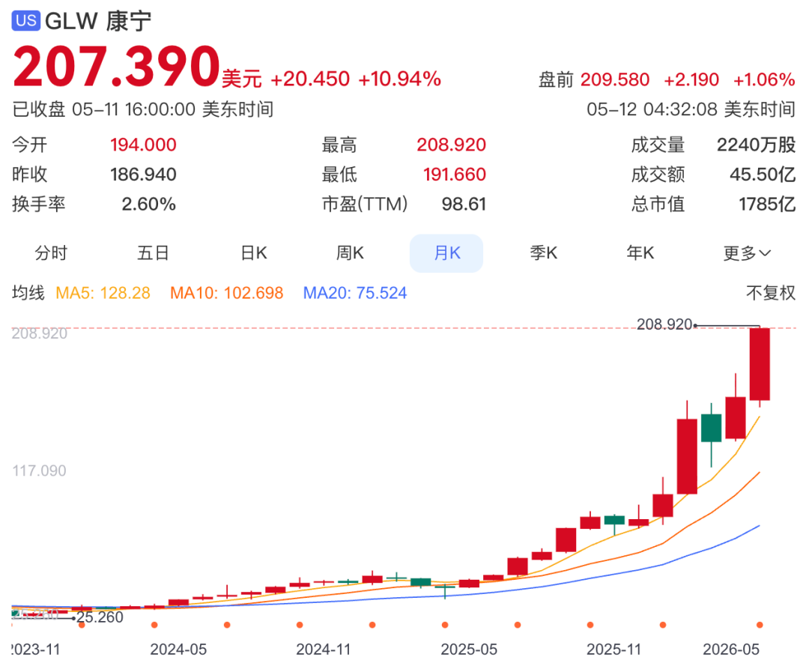Click the 成交额 value 45.50亿
Screen dimensions: 809x672
[x=763, y=175]
